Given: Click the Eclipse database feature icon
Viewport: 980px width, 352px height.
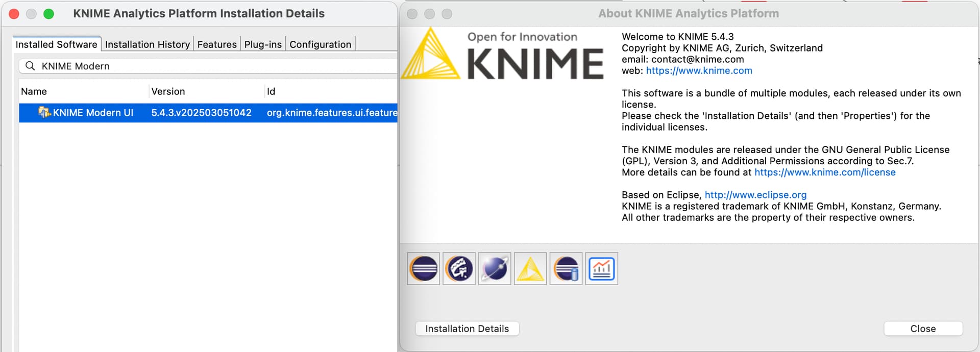Looking at the screenshot, I should point(566,268).
